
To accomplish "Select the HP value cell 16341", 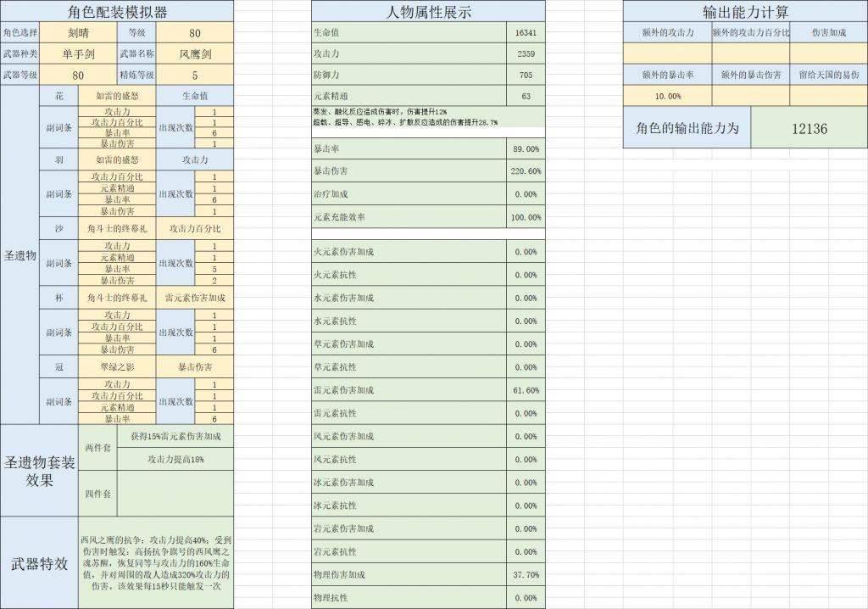I will tap(526, 33).
